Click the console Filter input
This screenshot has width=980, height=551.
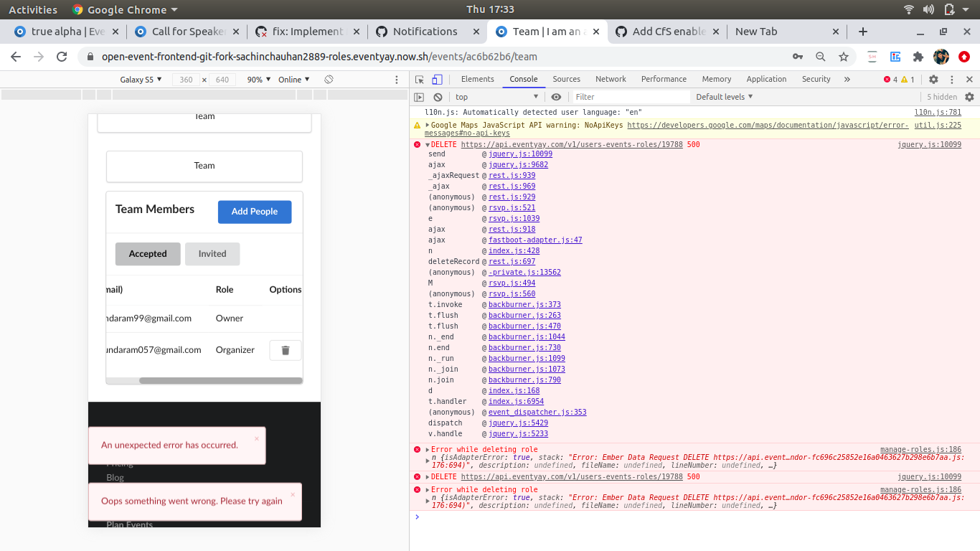point(630,97)
